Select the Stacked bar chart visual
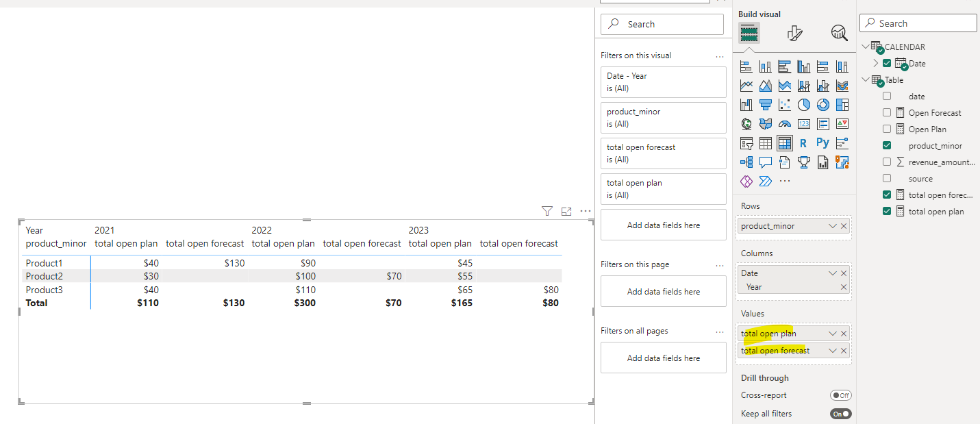This screenshot has height=424, width=980. 746,66
